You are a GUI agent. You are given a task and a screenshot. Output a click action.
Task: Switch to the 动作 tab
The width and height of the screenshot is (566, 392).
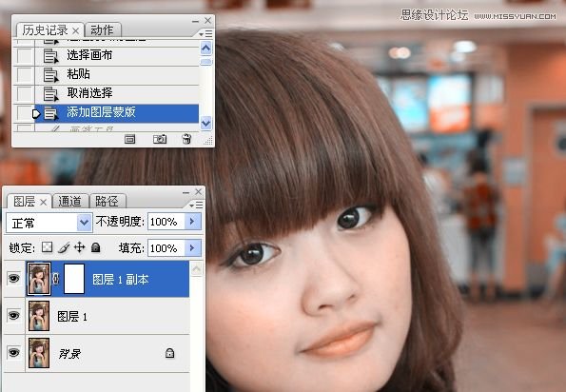[102, 29]
